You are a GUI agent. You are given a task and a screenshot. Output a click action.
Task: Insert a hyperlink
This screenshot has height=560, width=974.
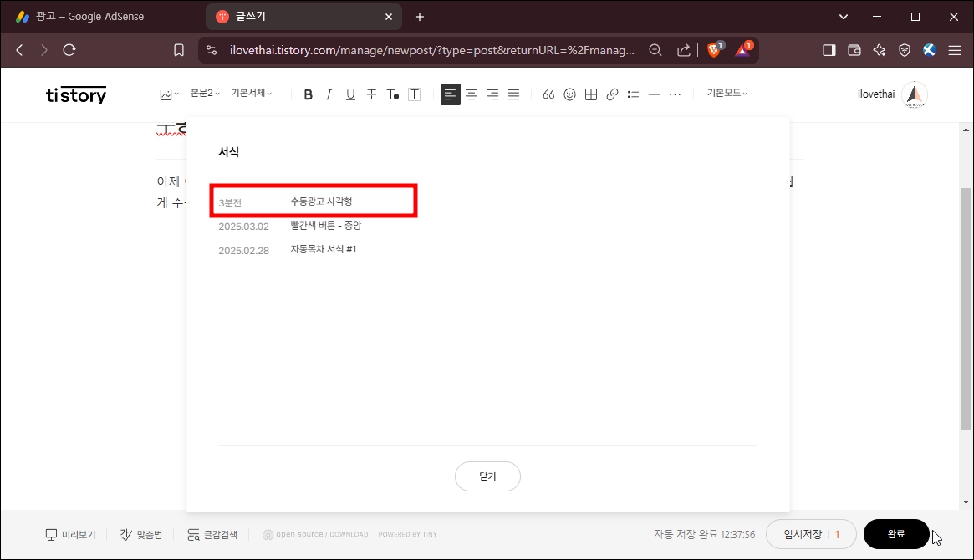(611, 94)
